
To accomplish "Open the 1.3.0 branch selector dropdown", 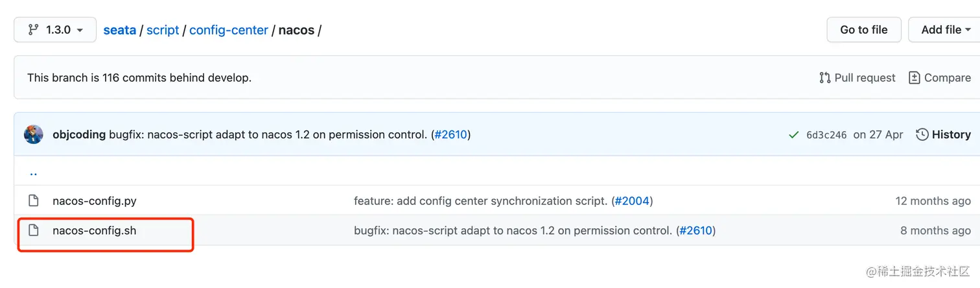I will pos(55,30).
